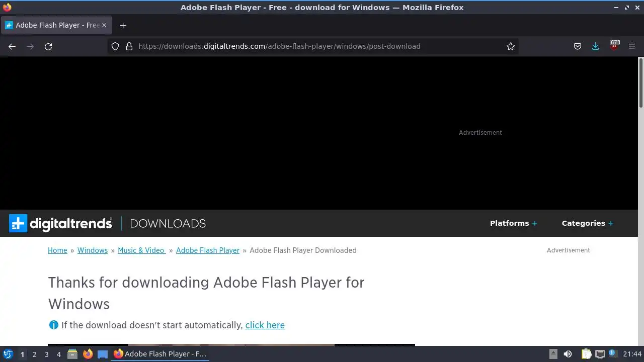Open Save to Pocket button
The height and width of the screenshot is (362, 644).
pyautogui.click(x=578, y=46)
